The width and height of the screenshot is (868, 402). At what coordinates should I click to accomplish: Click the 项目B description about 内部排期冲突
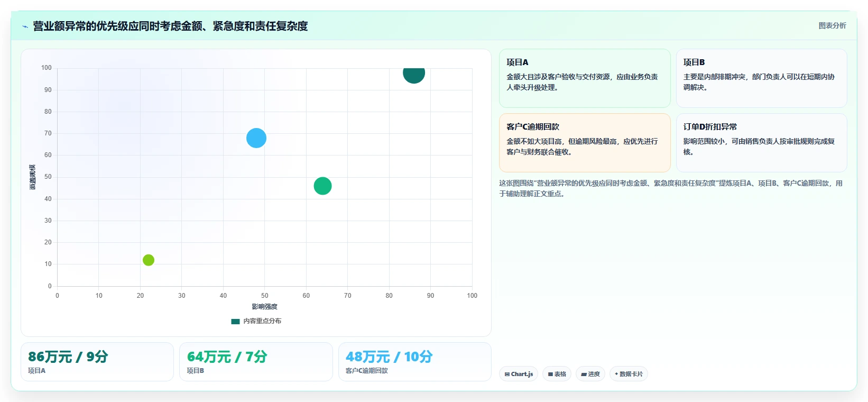tap(759, 82)
